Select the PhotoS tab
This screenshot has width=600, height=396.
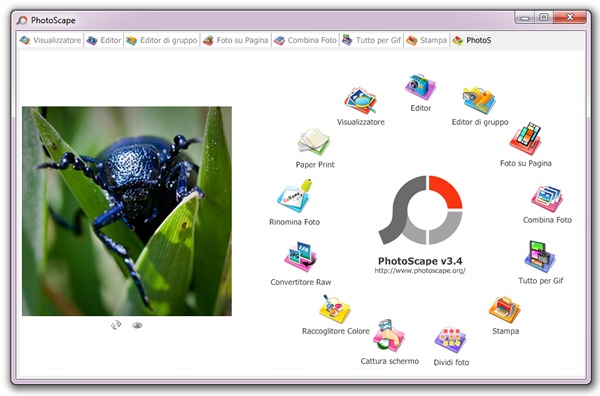tap(472, 40)
